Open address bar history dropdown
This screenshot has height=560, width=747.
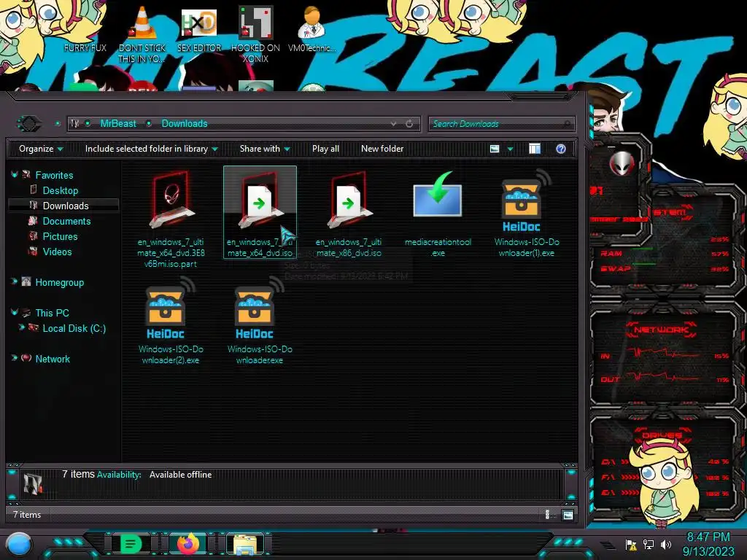click(393, 124)
